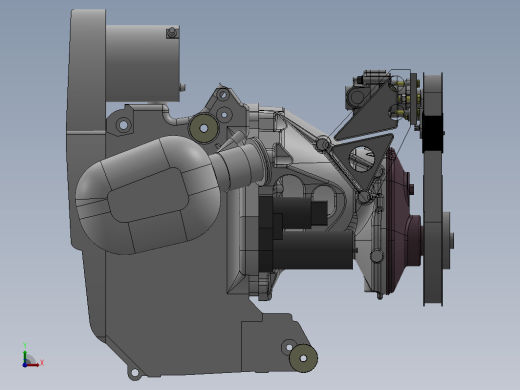The image size is (520, 390).
Task: Select the intake neck connecting canister to engine
Action: pos(242,163)
